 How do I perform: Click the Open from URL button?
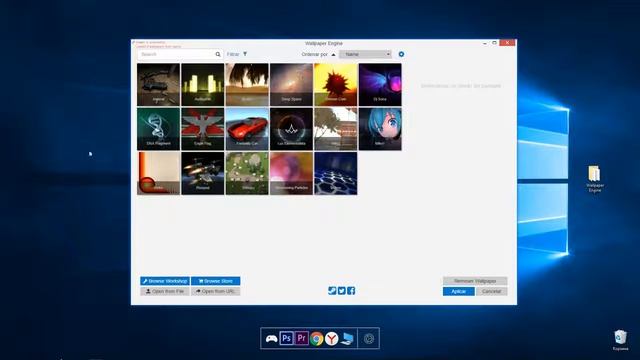(x=216, y=291)
